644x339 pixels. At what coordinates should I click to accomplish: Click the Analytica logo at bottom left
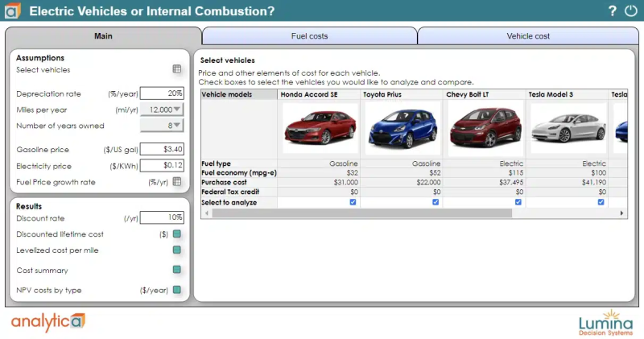click(x=48, y=322)
